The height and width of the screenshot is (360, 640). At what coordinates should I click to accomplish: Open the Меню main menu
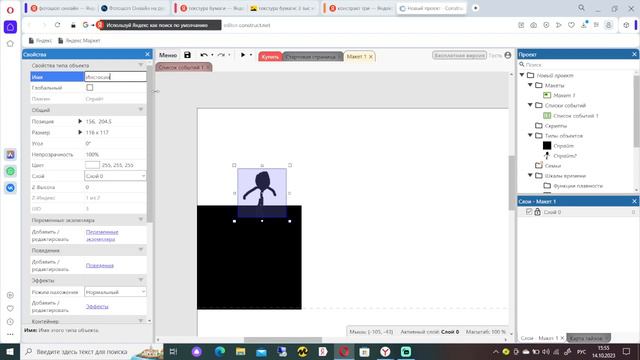168,55
